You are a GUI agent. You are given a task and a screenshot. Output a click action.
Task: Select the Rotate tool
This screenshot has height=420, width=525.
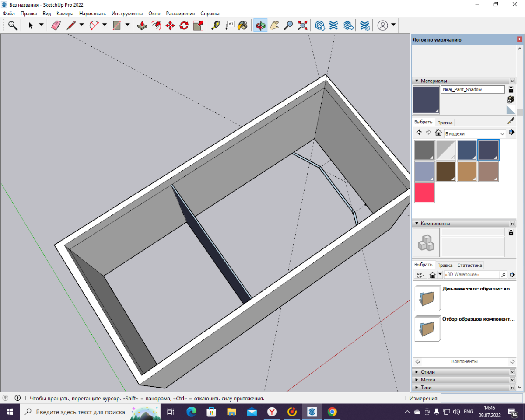(x=184, y=25)
